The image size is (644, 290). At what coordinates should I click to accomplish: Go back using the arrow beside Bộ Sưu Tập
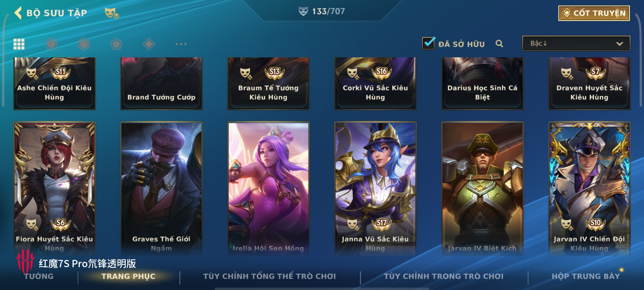18,13
